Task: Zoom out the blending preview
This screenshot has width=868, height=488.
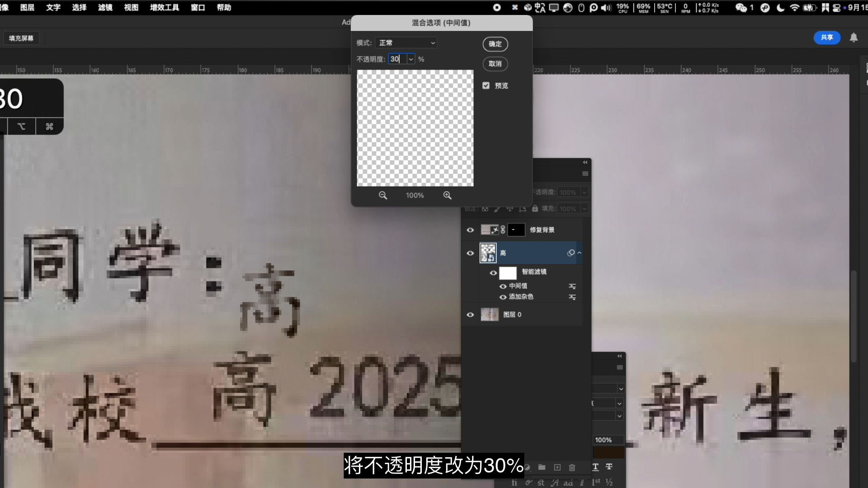Action: 382,195
